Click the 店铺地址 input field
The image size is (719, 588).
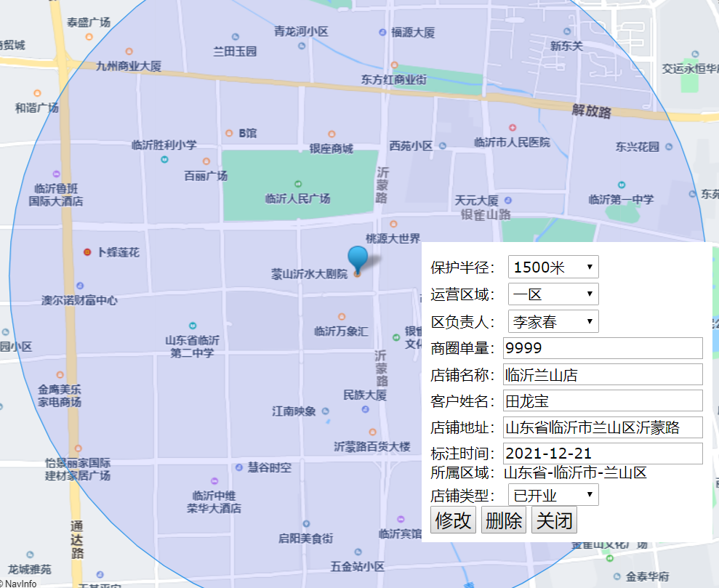[603, 427]
